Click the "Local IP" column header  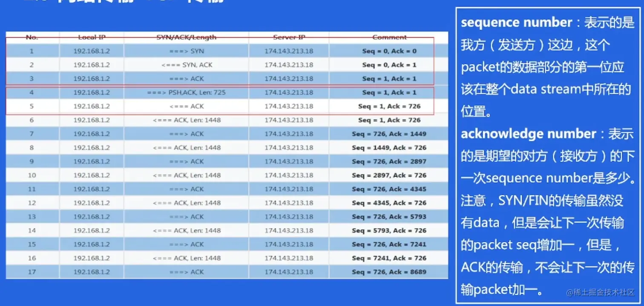coord(92,37)
